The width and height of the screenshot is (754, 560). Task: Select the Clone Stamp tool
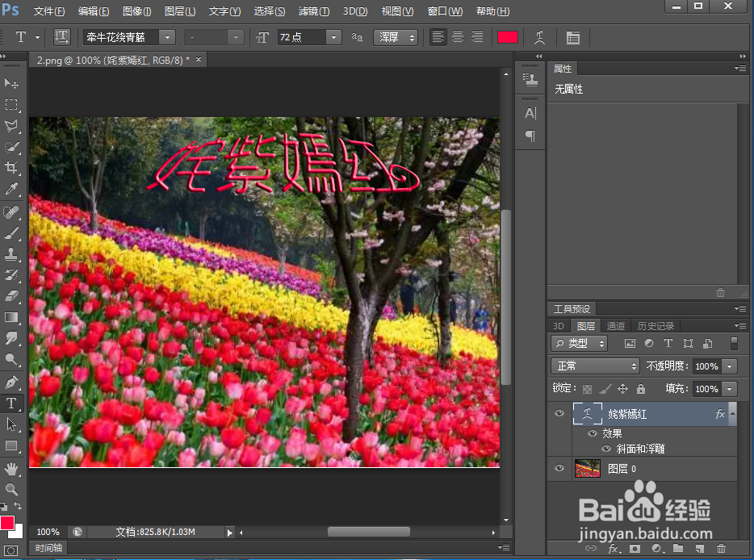coord(11,254)
